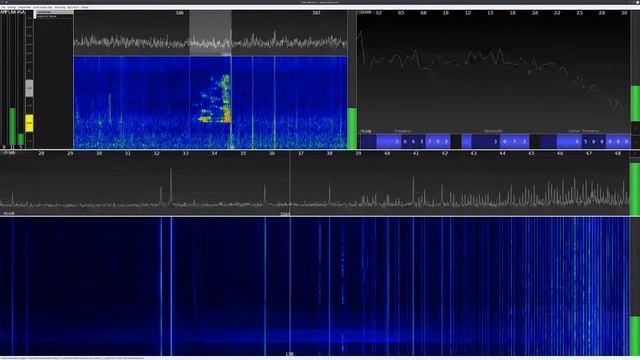This screenshot has width=640, height=360.
Task: Toggle the peak hold button above the averaging meter
Action: tap(635, 154)
